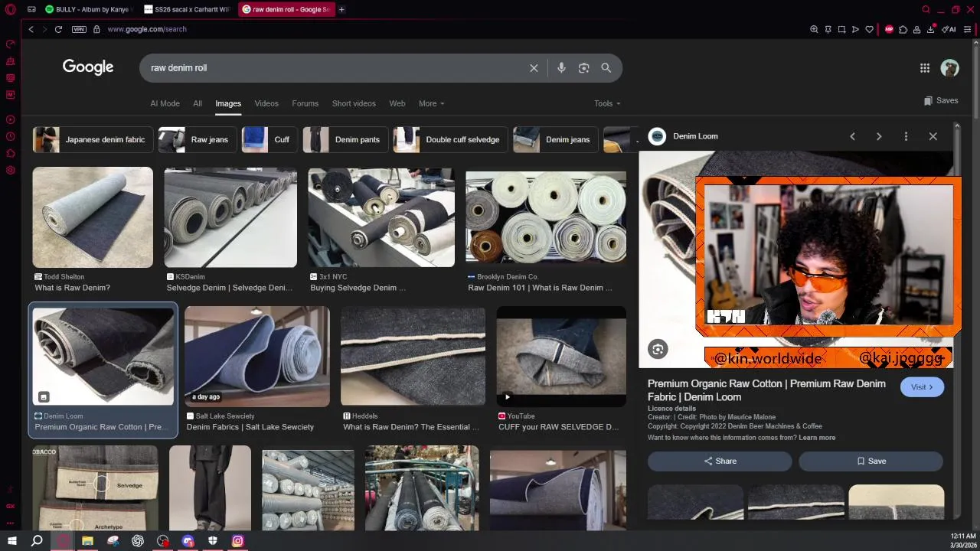The width and height of the screenshot is (980, 551).
Task: Open a new browser tab with plus
Action: (x=341, y=9)
